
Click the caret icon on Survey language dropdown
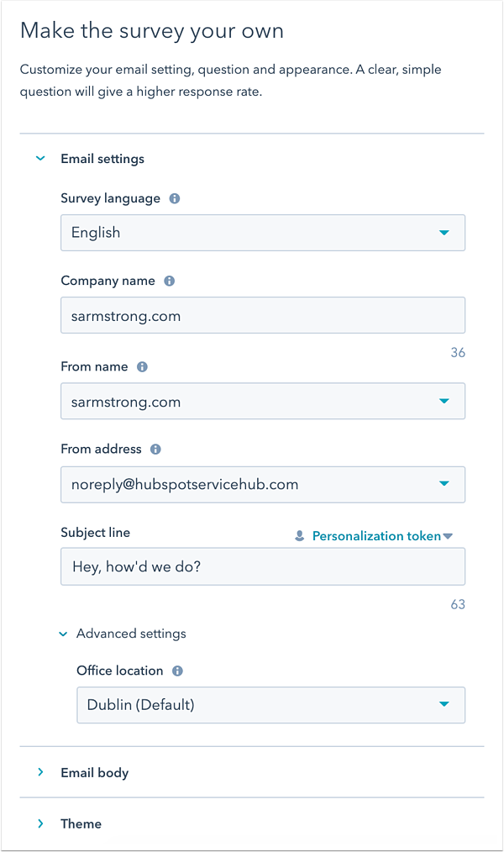coord(444,233)
